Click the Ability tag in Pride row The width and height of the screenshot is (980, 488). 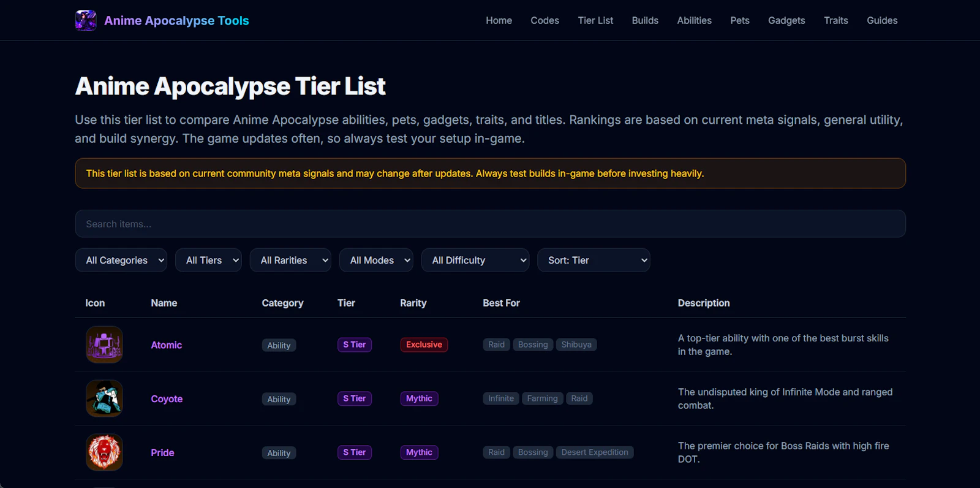(x=279, y=453)
